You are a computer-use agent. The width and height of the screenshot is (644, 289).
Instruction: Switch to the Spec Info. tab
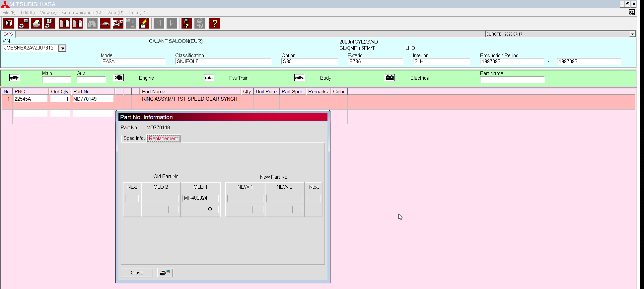tap(134, 138)
